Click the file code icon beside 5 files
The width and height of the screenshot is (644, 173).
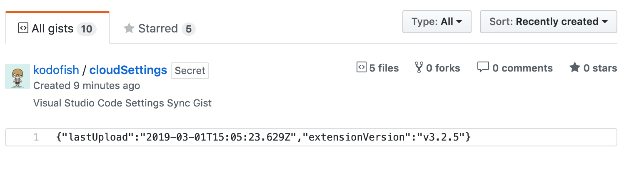[361, 68]
